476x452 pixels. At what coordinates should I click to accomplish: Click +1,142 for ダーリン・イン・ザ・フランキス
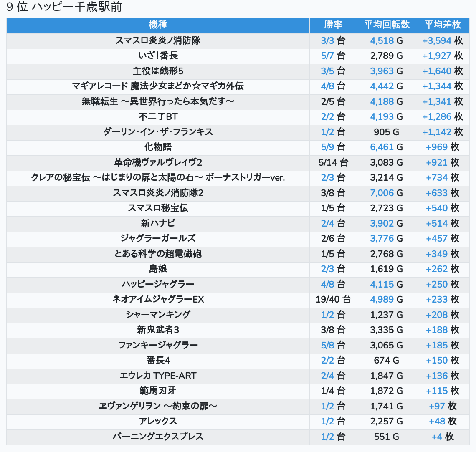pyautogui.click(x=437, y=132)
